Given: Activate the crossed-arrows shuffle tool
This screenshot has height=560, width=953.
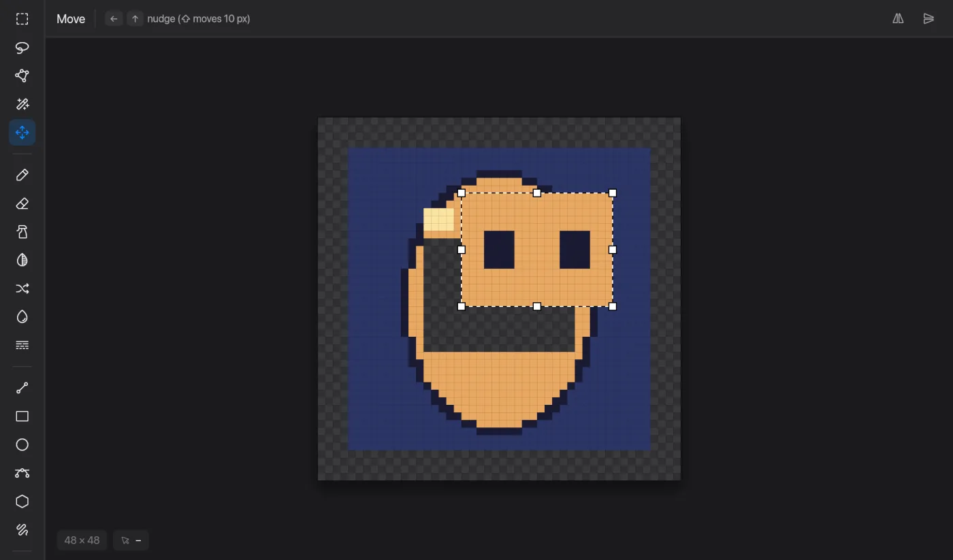Looking at the screenshot, I should 22,289.
